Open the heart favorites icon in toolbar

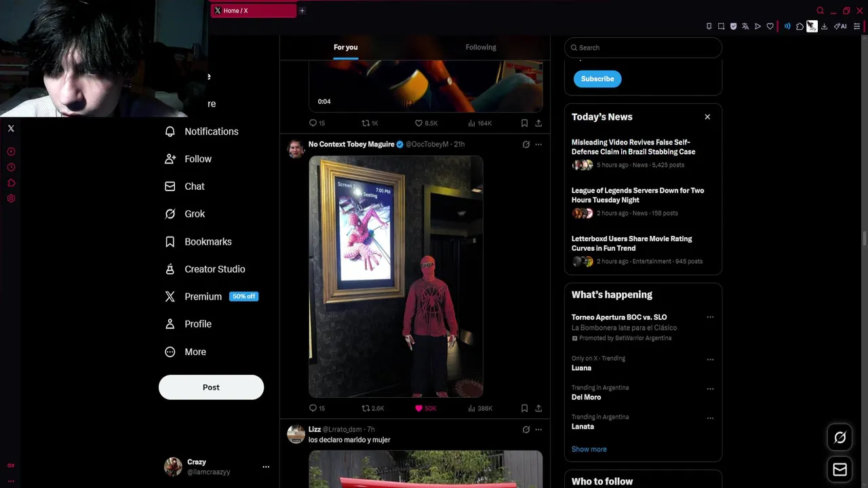770,26
